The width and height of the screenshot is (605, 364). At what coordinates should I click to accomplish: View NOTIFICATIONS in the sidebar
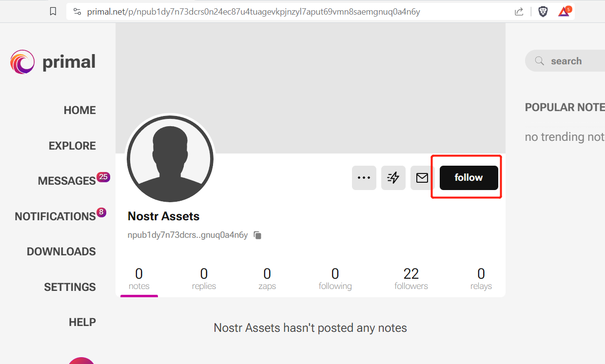coord(55,216)
